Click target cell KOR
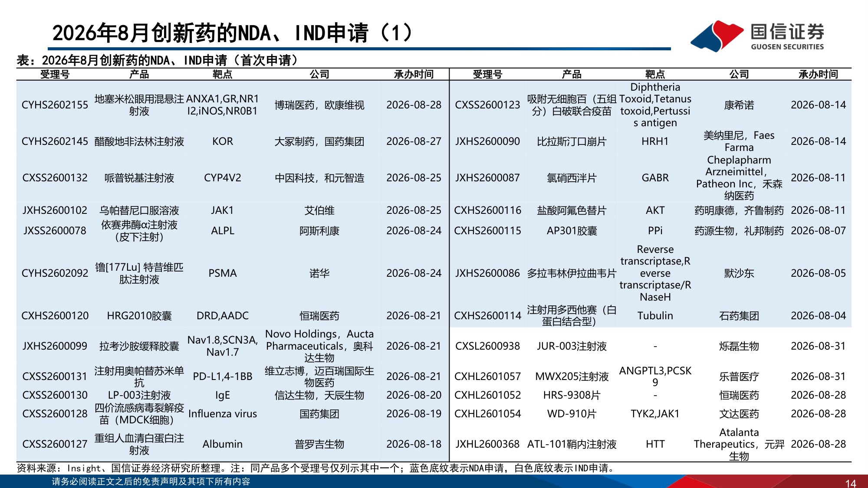This screenshot has height=488, width=868. click(x=223, y=141)
